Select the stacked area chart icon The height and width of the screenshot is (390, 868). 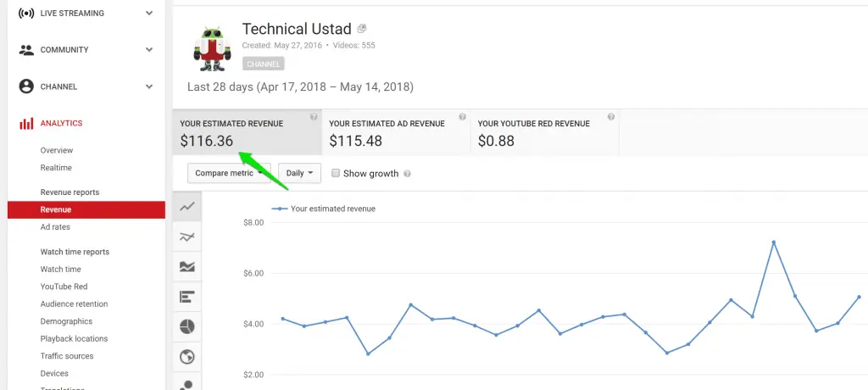pos(187,267)
